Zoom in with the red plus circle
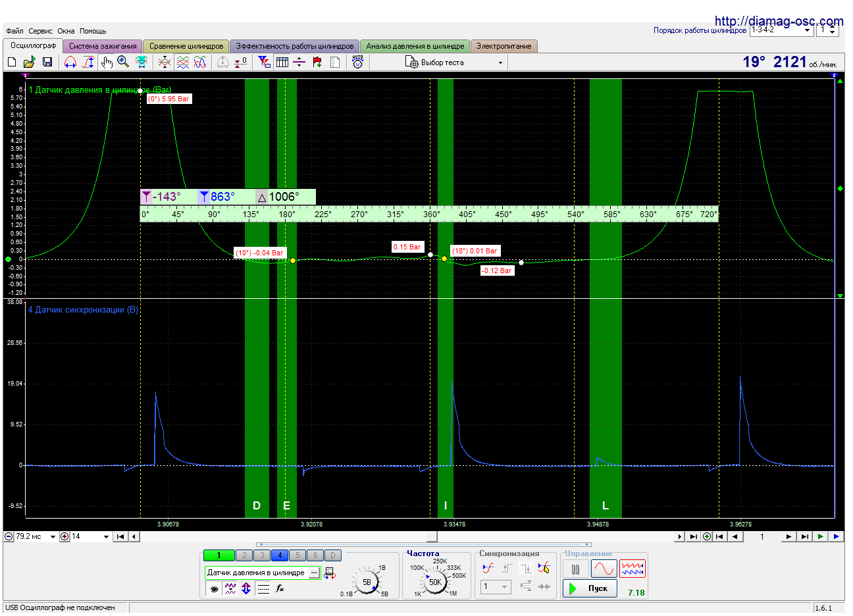Viewport: 853px width, 616px height. tap(65, 536)
